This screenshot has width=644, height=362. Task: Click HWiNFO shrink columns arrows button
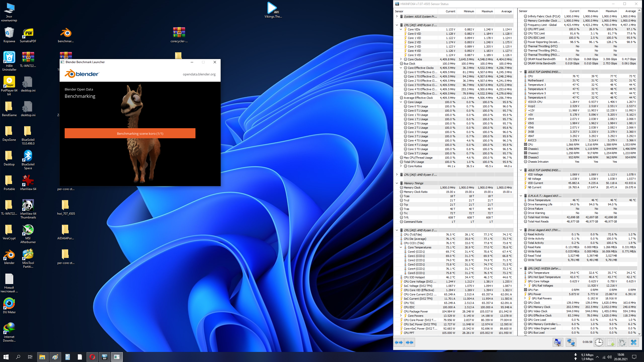pyautogui.click(x=410, y=342)
